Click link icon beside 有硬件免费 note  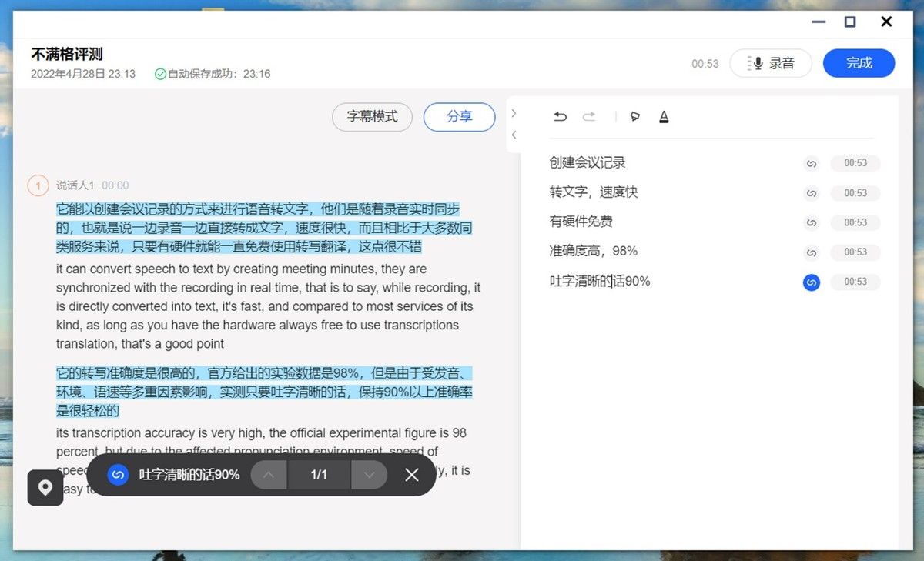coord(811,222)
